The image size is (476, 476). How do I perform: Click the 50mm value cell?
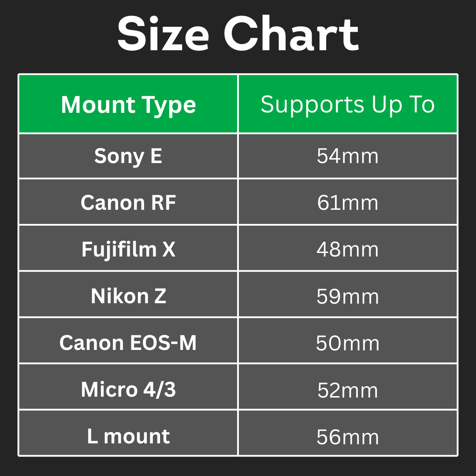click(x=347, y=342)
